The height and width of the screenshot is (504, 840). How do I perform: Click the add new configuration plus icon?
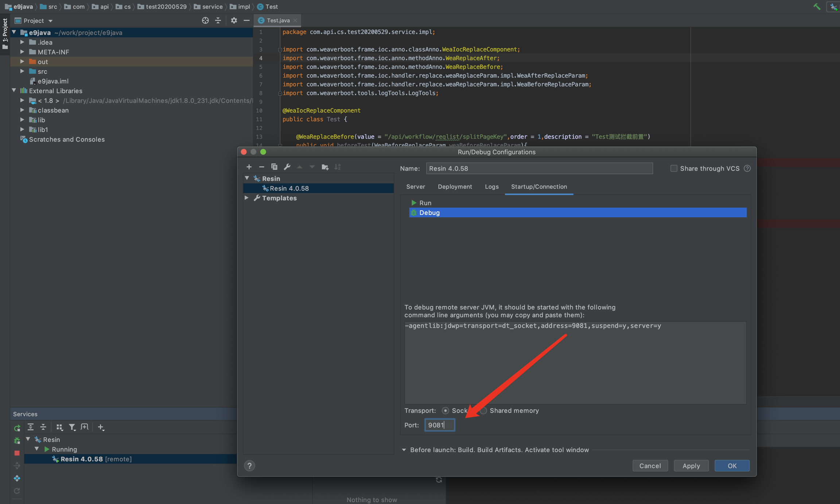[x=249, y=167]
